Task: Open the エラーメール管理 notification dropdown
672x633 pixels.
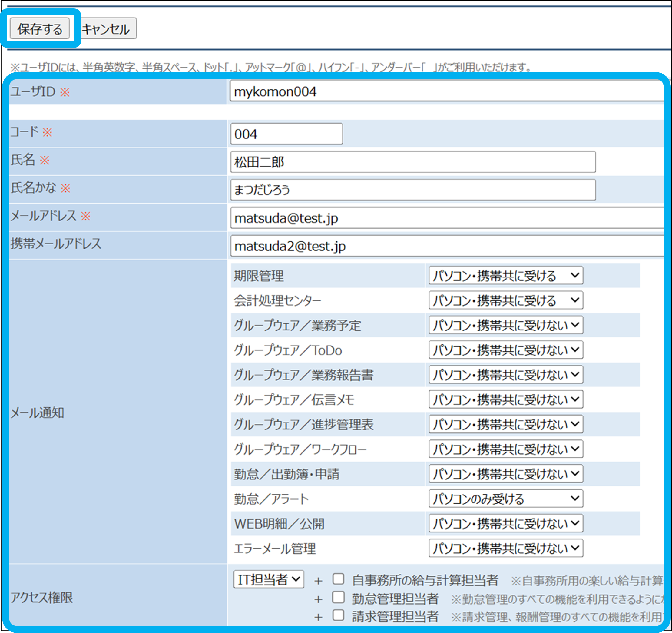Action: 505,548
